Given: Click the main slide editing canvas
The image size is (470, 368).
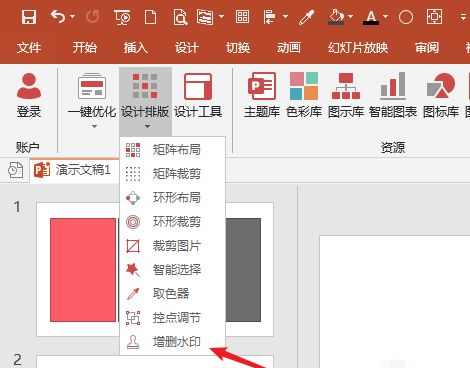Looking at the screenshot, I should (x=395, y=302).
